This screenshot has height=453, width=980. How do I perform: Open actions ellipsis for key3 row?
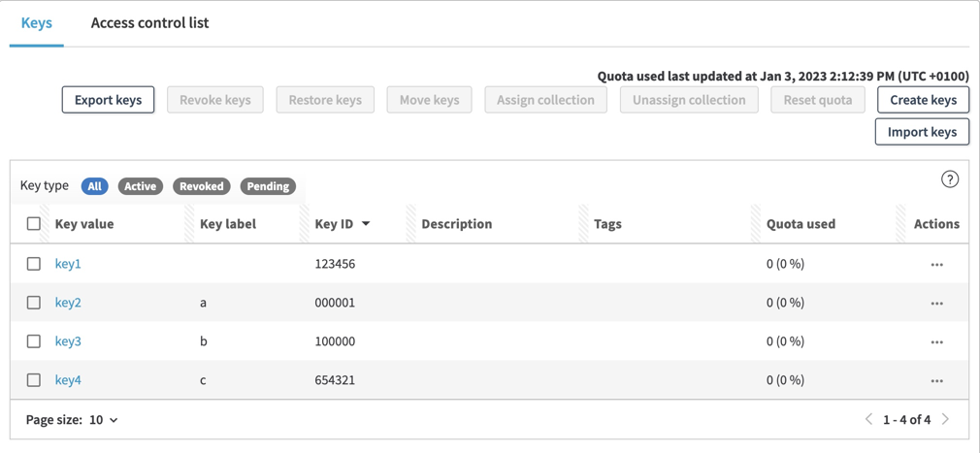936,341
